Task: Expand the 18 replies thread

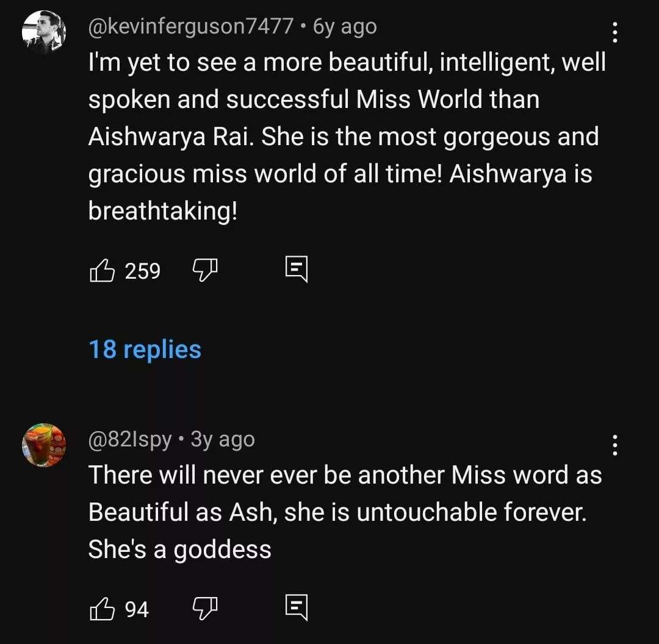Action: [x=145, y=349]
